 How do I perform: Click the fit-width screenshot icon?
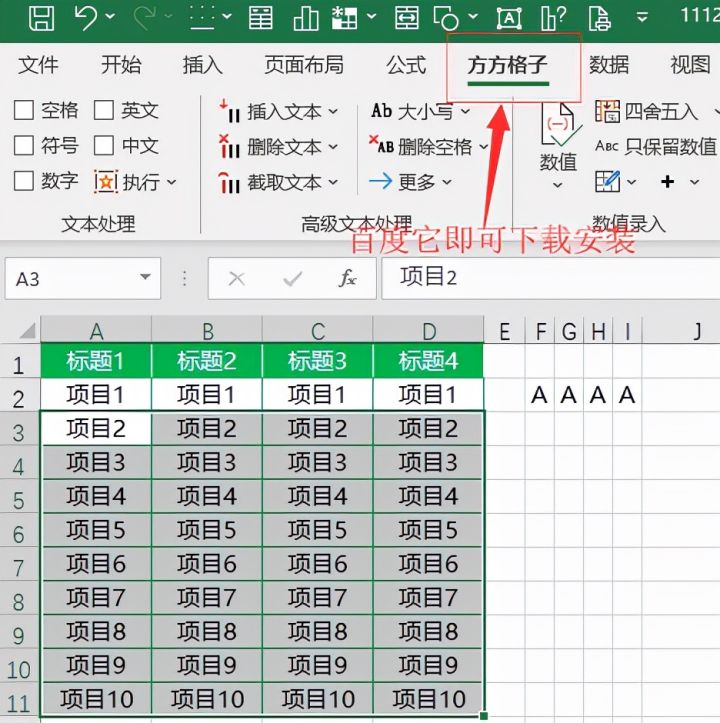[407, 18]
